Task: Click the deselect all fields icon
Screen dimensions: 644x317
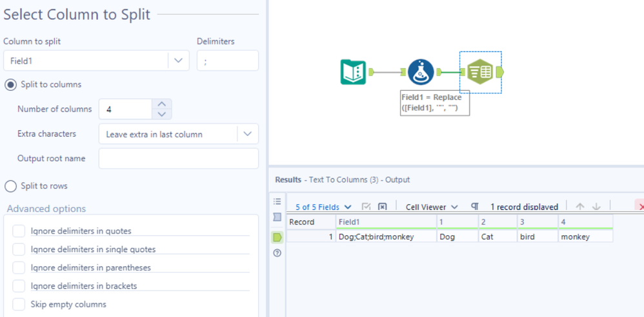Action: pos(382,207)
